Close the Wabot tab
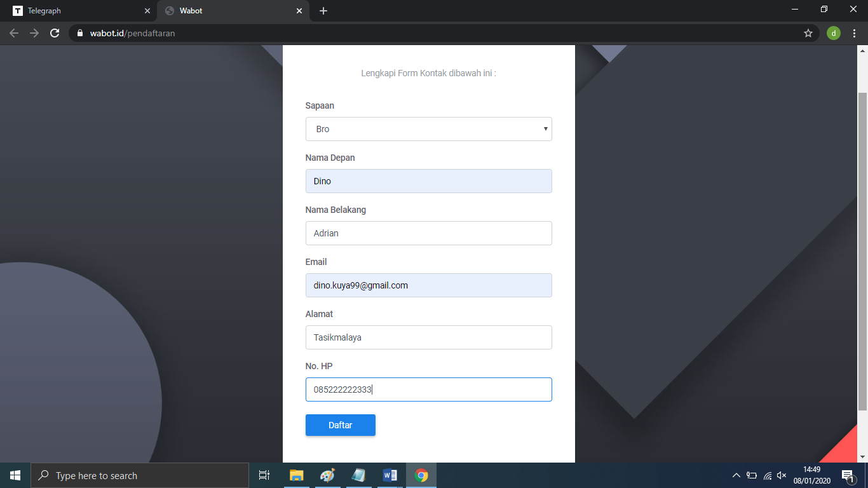The height and width of the screenshot is (488, 868). [299, 11]
